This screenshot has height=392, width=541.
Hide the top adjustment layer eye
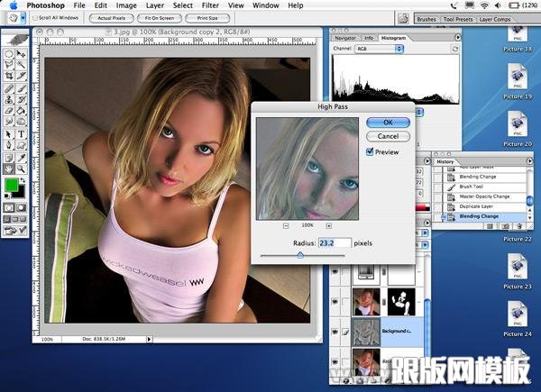[x=335, y=272]
